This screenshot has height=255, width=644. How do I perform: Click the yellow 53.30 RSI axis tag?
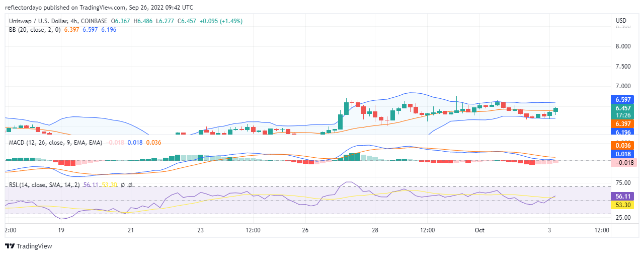(623, 205)
